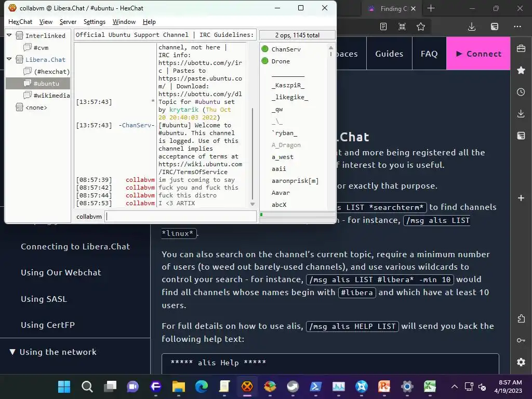
Task: Open the HexChat menu in HexChat
Action: (x=20, y=22)
